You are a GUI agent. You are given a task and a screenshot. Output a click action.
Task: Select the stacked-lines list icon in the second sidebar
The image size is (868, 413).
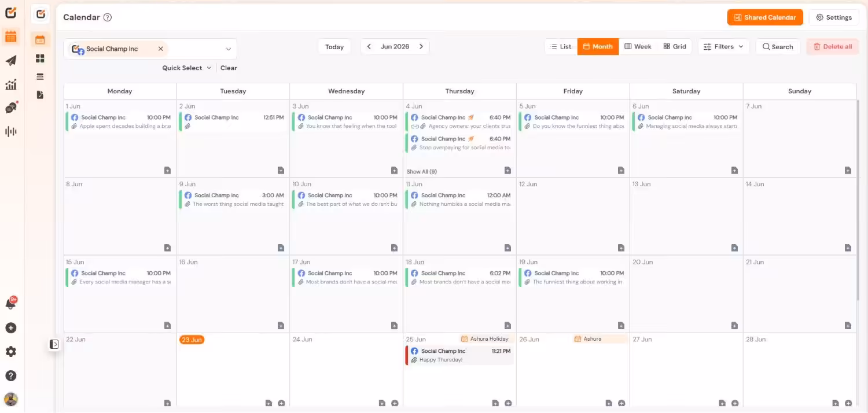click(40, 76)
